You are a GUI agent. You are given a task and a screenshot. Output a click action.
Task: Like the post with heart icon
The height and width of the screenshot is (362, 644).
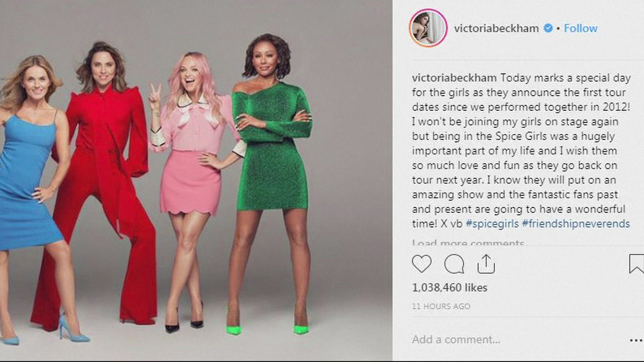pos(422,264)
